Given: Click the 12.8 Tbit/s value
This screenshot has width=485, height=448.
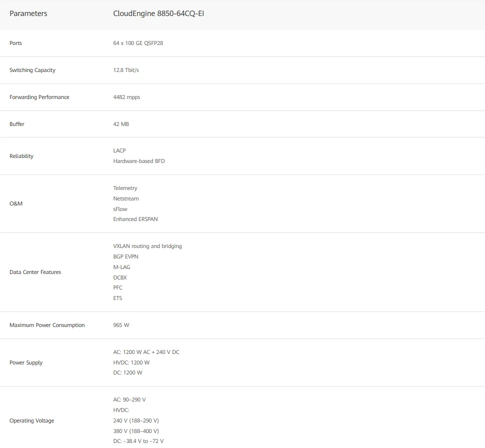Looking at the screenshot, I should click(x=126, y=70).
